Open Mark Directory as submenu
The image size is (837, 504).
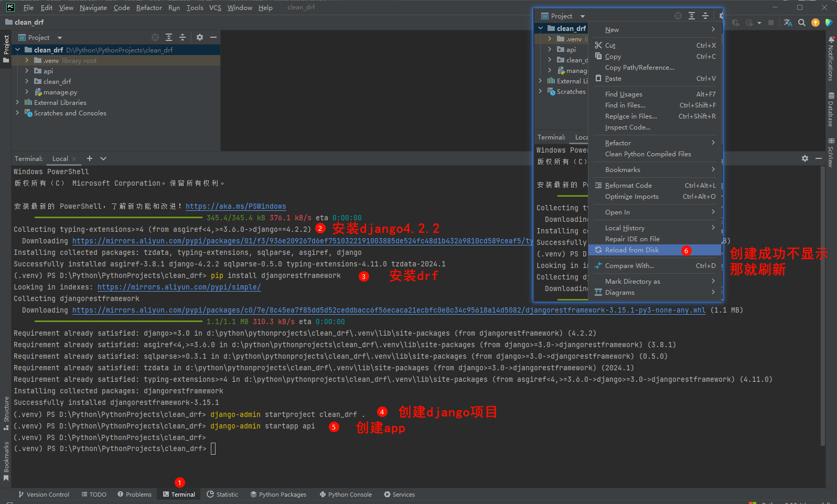(654, 282)
